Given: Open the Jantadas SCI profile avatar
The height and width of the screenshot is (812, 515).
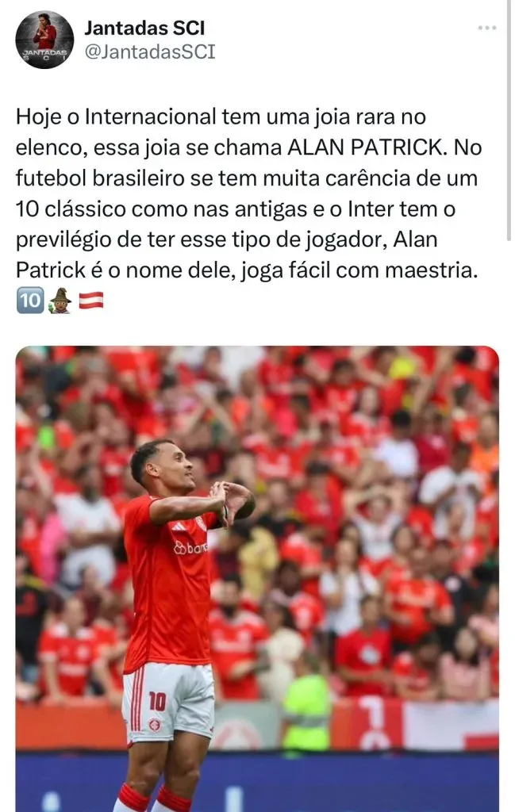Looking at the screenshot, I should 44,40.
